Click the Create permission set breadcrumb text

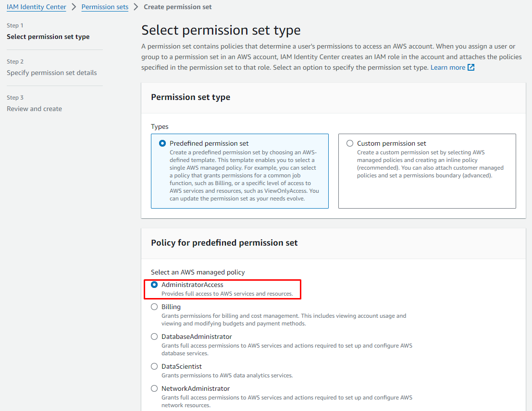tap(178, 7)
